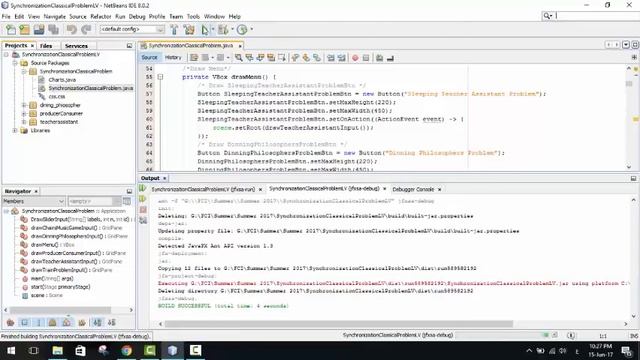Viewport: 640px width, 360px height.
Task: Click the Run Project green arrow
Action: pyautogui.click(x=205, y=29)
